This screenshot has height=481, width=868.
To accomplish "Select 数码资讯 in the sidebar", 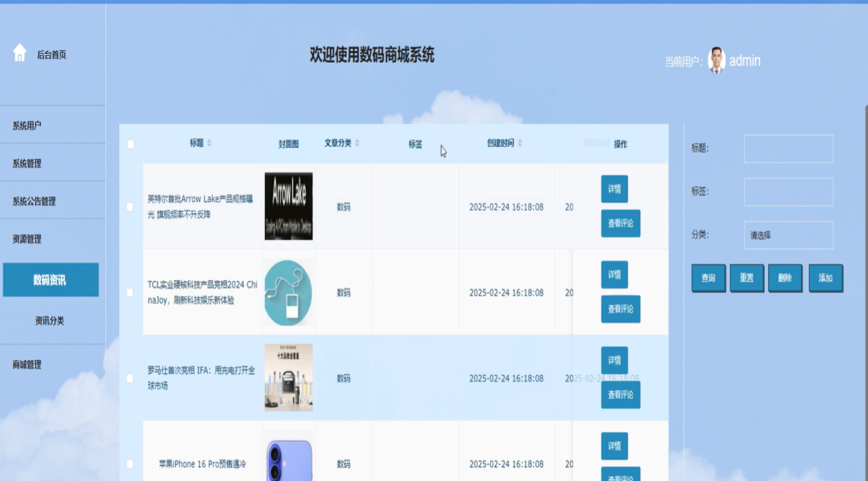I will [50, 280].
